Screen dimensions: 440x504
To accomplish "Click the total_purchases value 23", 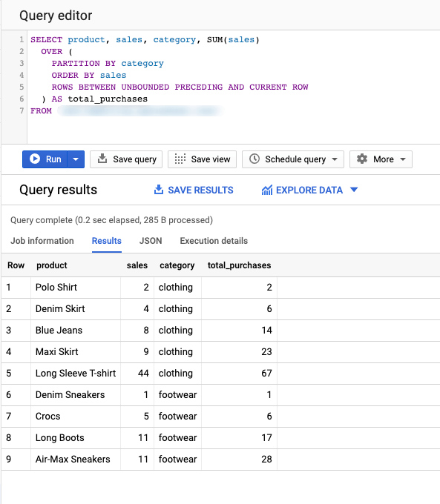I will 266,352.
